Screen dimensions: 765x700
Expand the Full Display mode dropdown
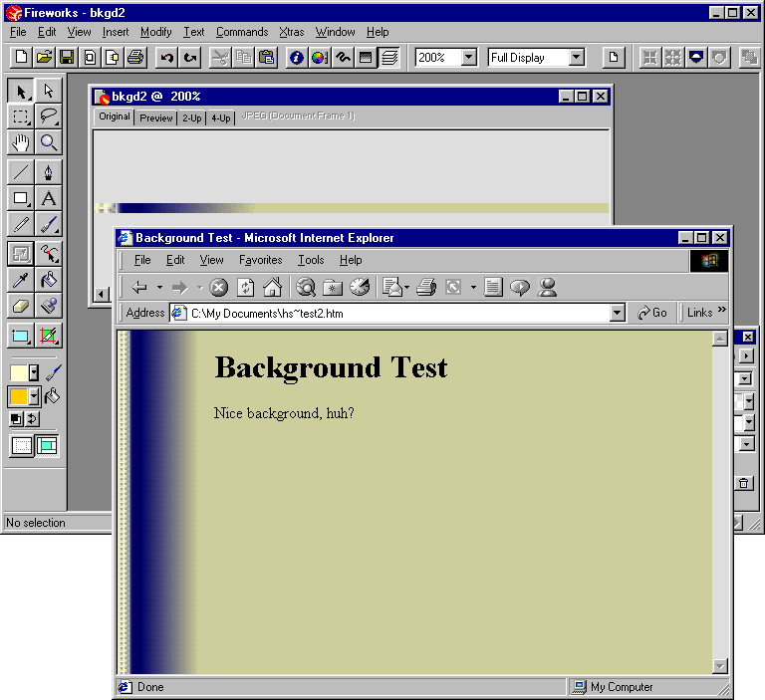(x=576, y=58)
